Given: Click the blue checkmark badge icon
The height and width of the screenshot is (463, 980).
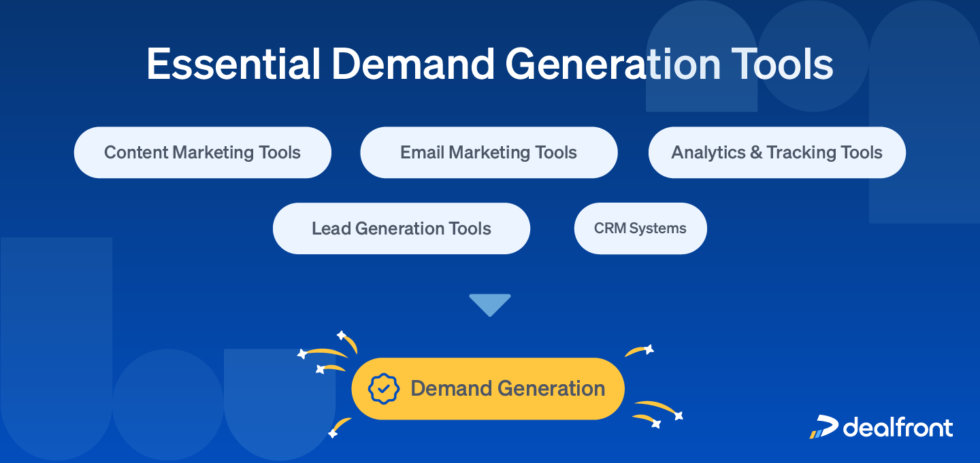Looking at the screenshot, I should coord(385,388).
